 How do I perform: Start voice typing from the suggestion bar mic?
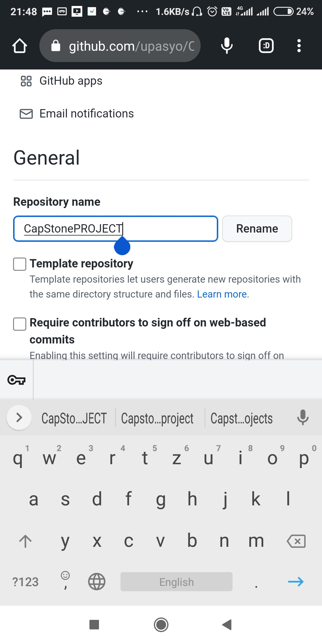pyautogui.click(x=303, y=418)
